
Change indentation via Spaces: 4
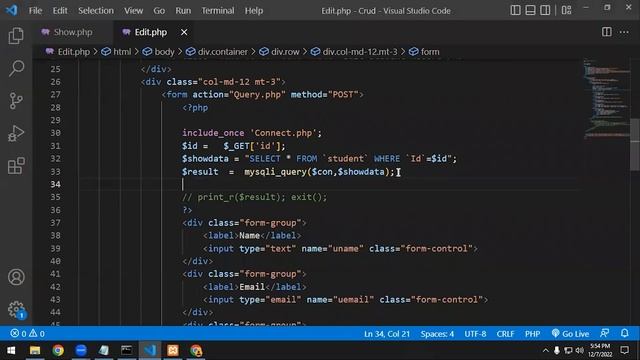click(x=437, y=333)
